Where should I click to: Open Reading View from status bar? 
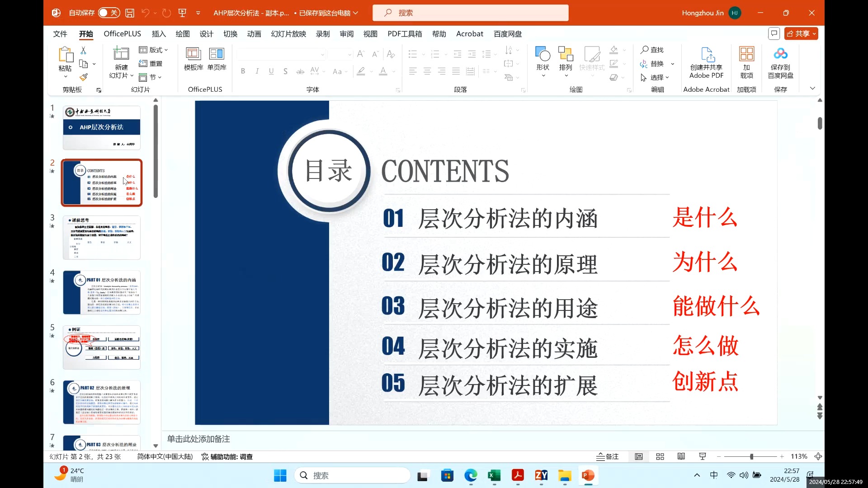tap(681, 456)
